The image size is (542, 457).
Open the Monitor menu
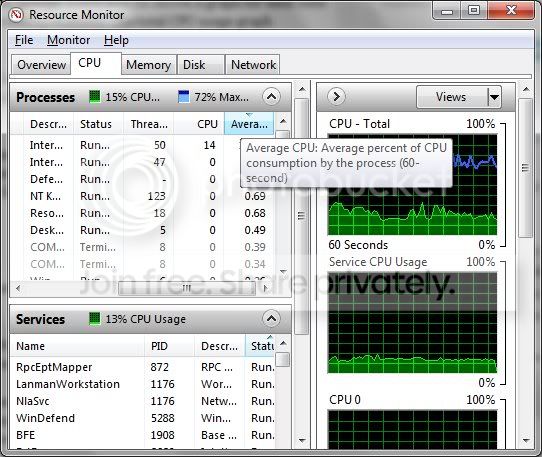click(x=68, y=40)
